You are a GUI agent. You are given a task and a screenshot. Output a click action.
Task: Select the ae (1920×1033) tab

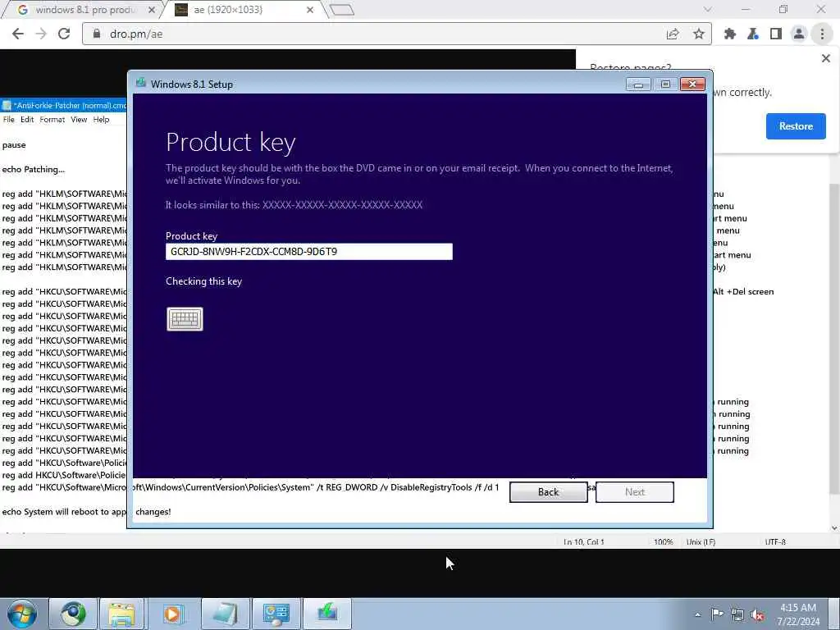244,10
